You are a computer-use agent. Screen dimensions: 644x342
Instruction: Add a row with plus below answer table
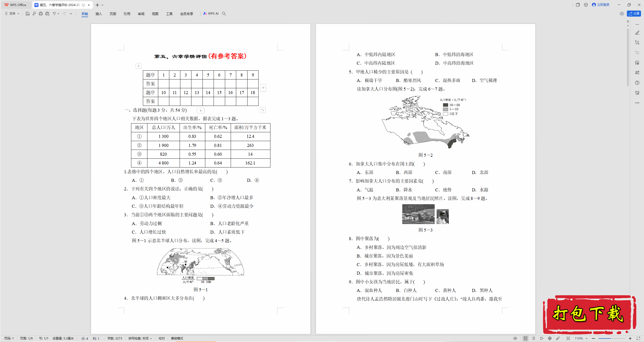point(200,110)
